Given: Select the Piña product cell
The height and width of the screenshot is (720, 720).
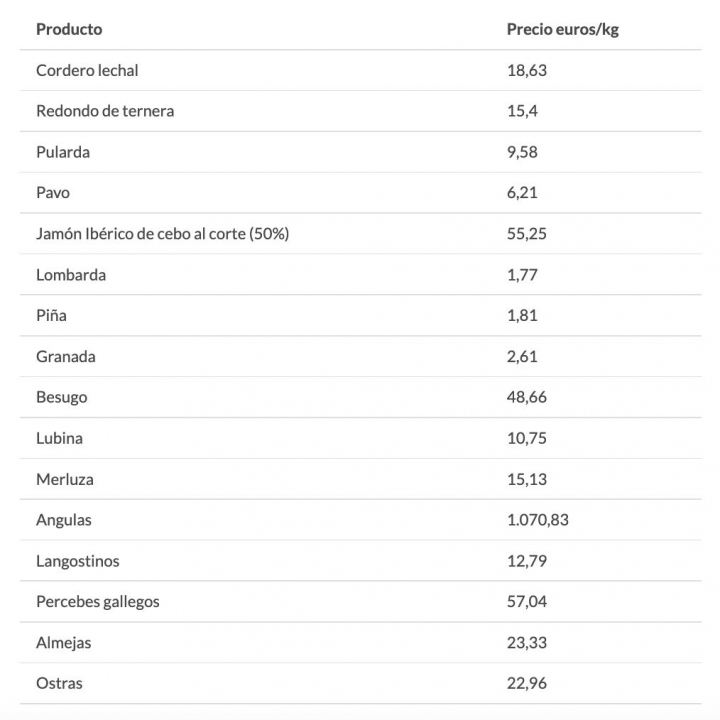Looking at the screenshot, I should click(x=51, y=315).
